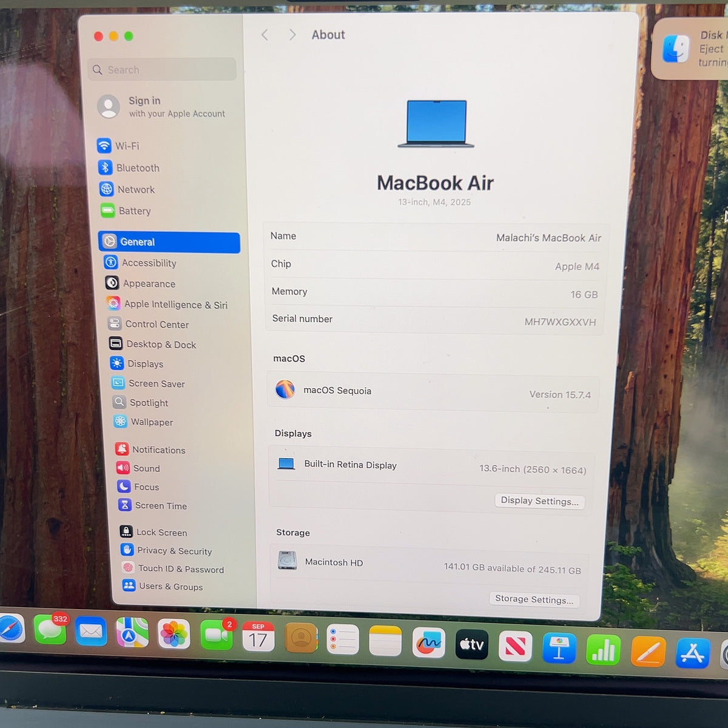The width and height of the screenshot is (728, 728).
Task: Click the Storage Settings button
Action: tap(534, 599)
